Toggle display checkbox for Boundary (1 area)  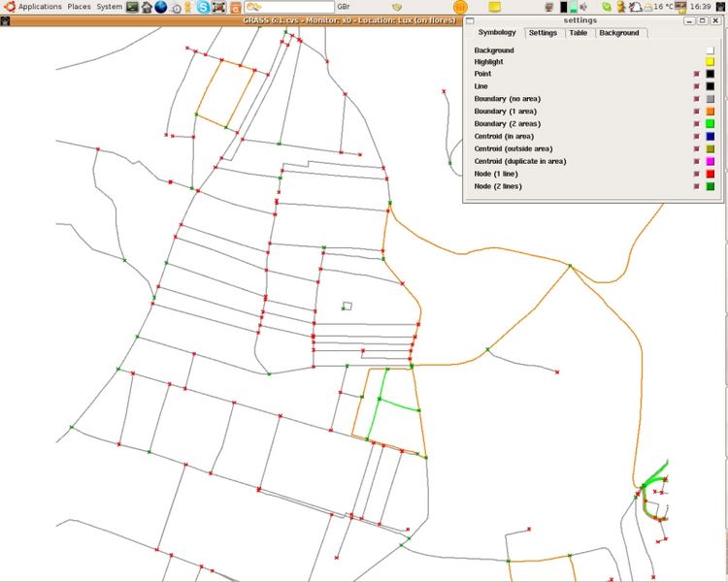697,112
